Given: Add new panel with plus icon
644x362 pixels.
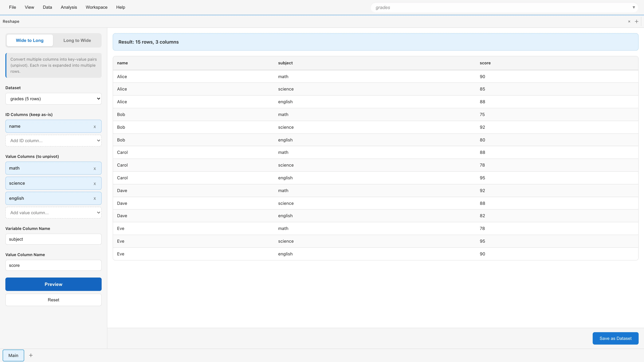Looking at the screenshot, I should coord(636,21).
